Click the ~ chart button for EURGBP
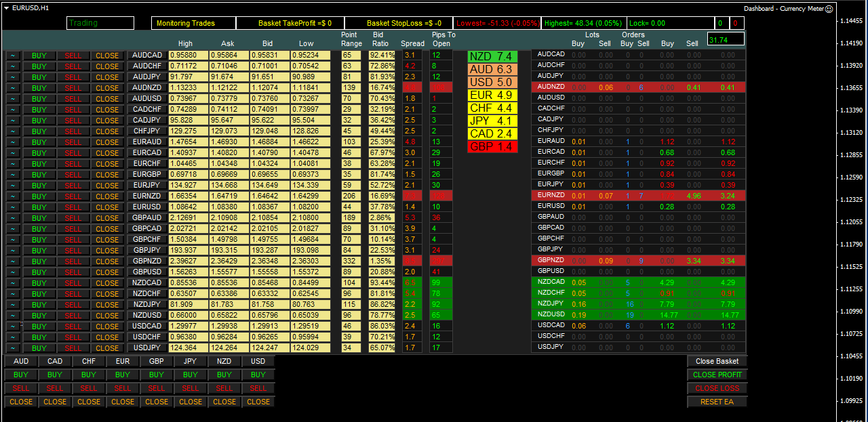 coord(13,175)
